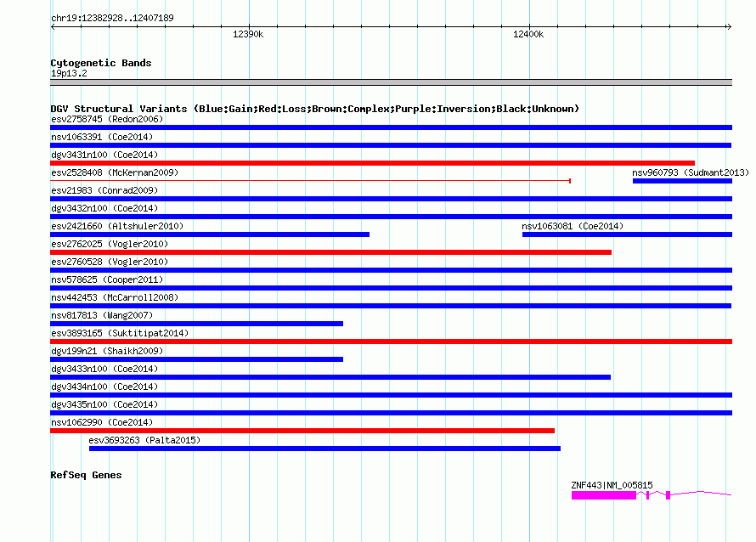Click the dgv199n21 (Shaikh2009) label
The height and width of the screenshot is (542, 756).
[x=107, y=351]
